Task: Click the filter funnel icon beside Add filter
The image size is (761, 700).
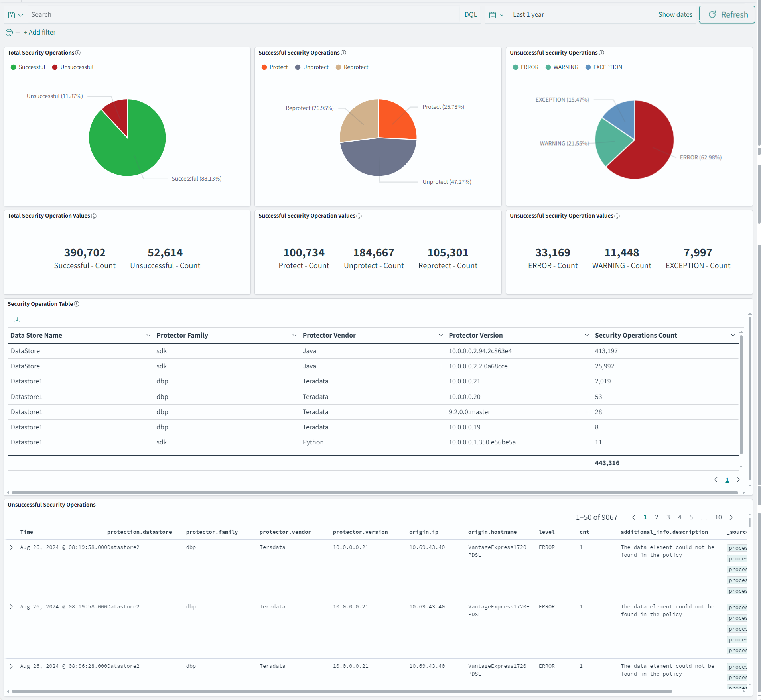Action: tap(9, 32)
